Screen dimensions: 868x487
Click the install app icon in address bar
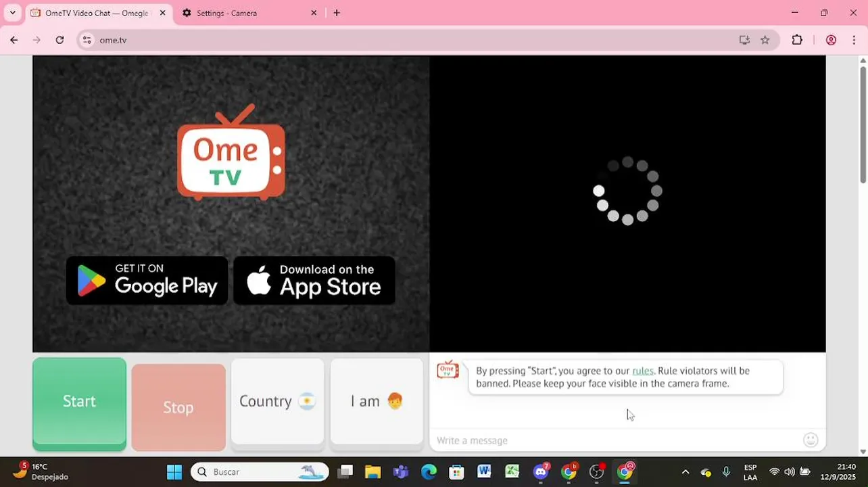744,40
